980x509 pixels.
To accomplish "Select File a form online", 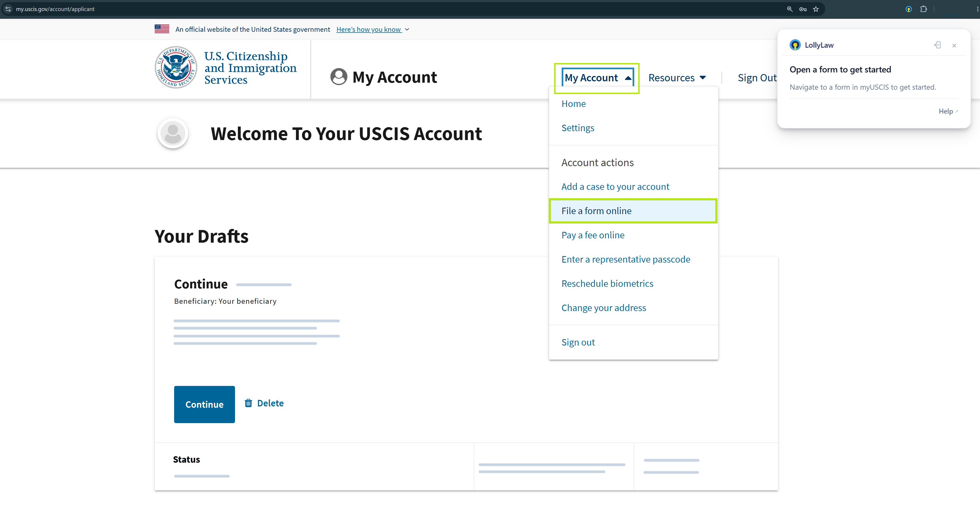I will (x=633, y=211).
